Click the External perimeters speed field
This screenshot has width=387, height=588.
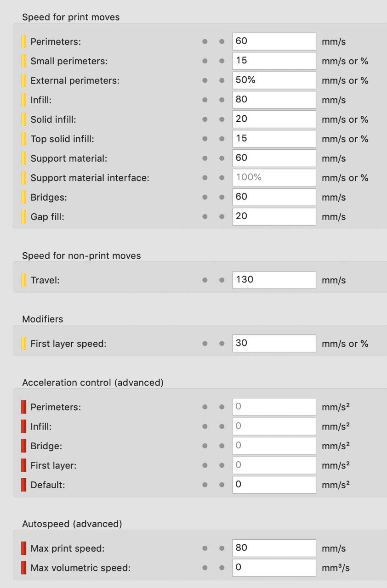(x=274, y=80)
